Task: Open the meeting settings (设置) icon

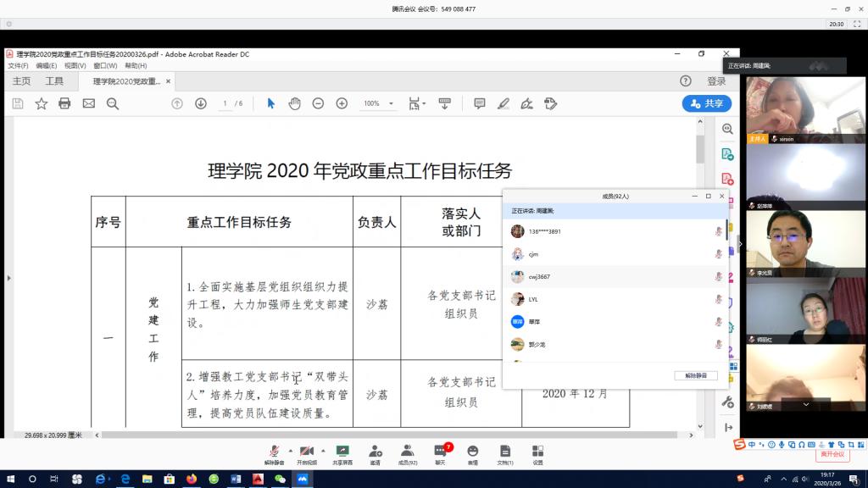Action: tap(537, 453)
